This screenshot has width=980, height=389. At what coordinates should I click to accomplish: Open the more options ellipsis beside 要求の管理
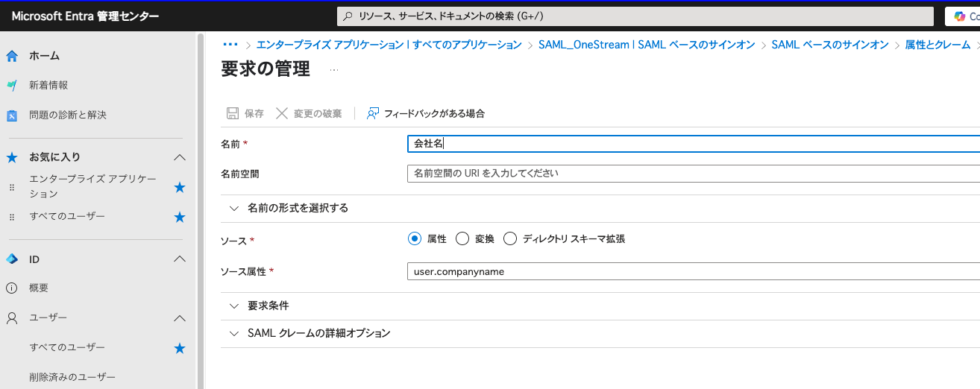point(333,70)
